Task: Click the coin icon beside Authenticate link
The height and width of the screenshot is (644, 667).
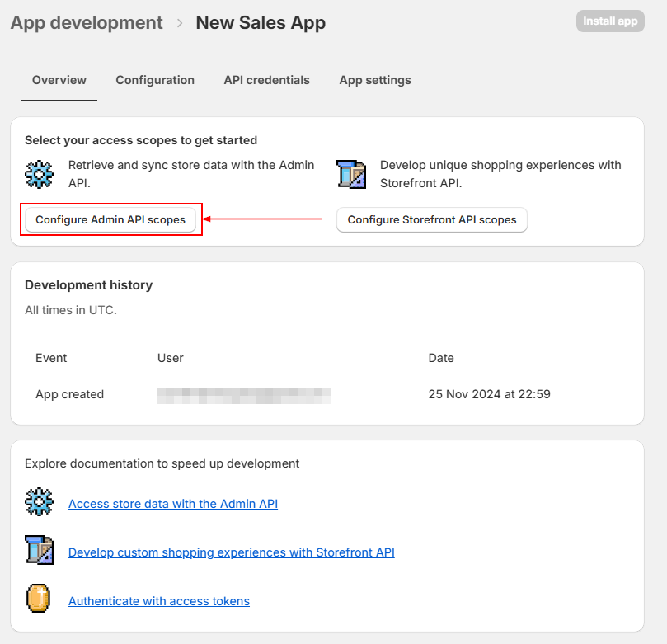Action: click(x=39, y=599)
